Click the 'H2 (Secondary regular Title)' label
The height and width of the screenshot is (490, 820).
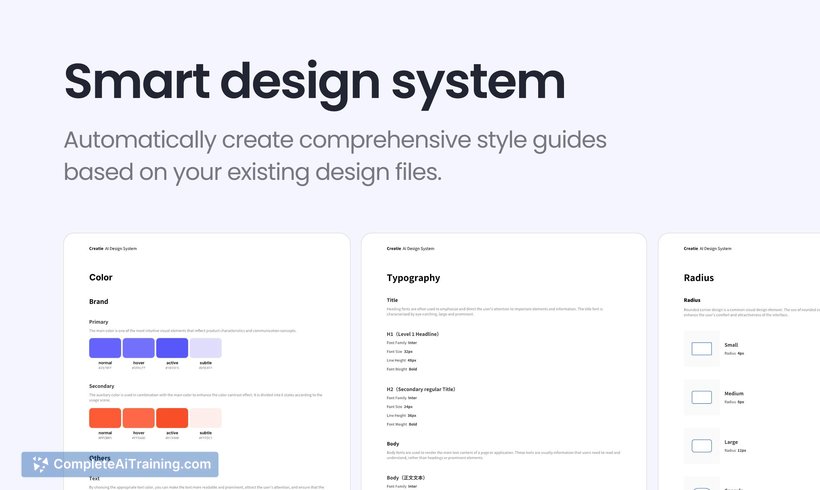pos(422,390)
